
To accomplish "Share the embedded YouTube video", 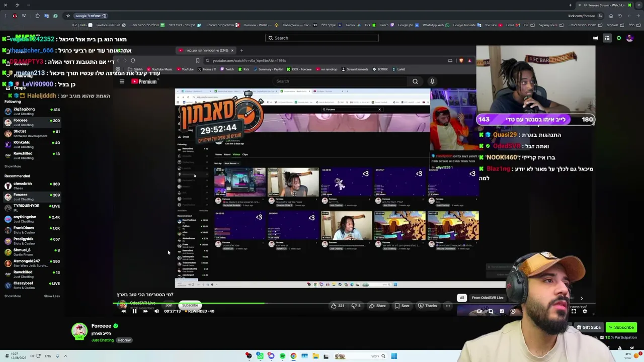I will coord(377,306).
